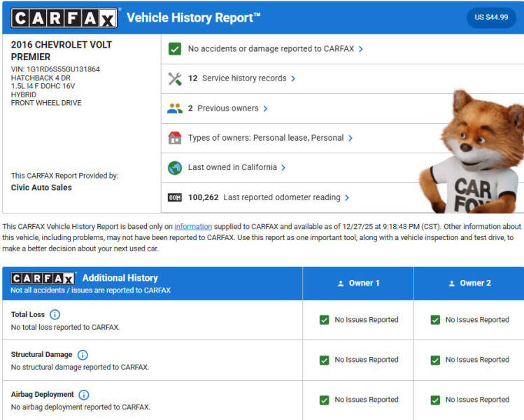Click the house types-of-owners icon
The image size is (524, 420).
175,138
